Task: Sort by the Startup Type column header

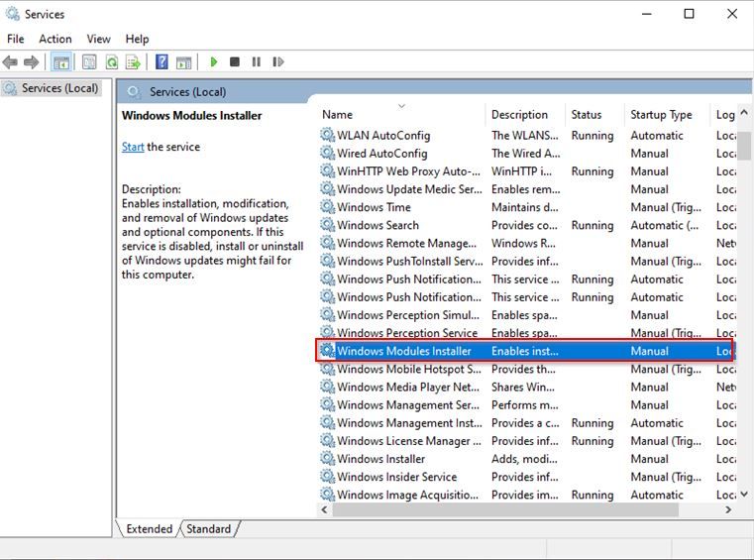Action: [667, 115]
